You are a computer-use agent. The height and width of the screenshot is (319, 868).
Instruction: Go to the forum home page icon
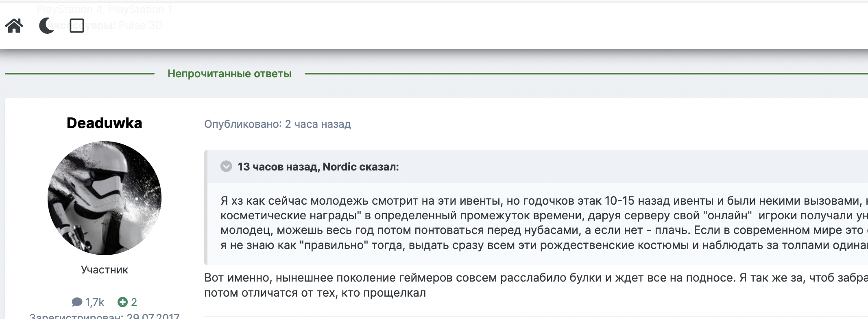click(14, 26)
